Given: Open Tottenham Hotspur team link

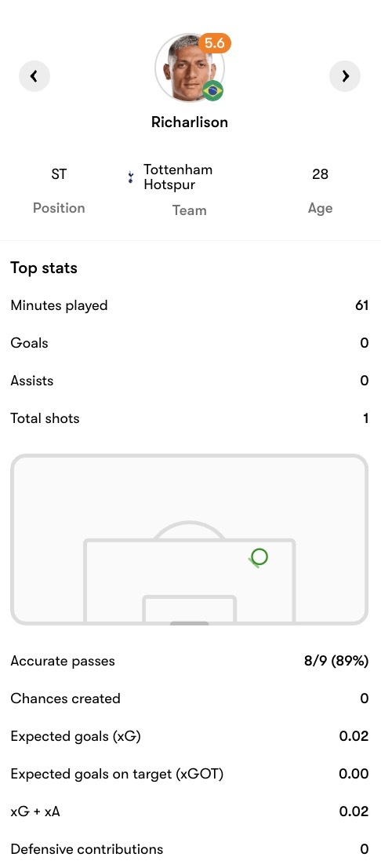Looking at the screenshot, I should (178, 177).
